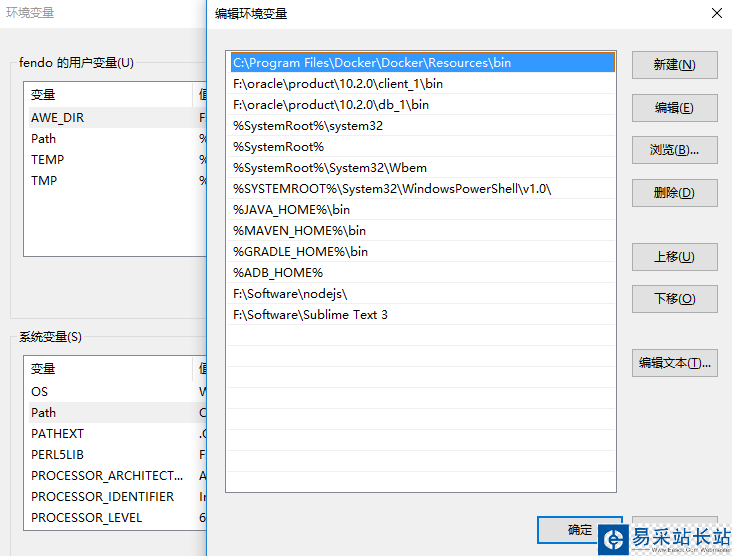This screenshot has width=732, height=556.
Task: Close the 编辑环境变量 dialog
Action: 717,13
